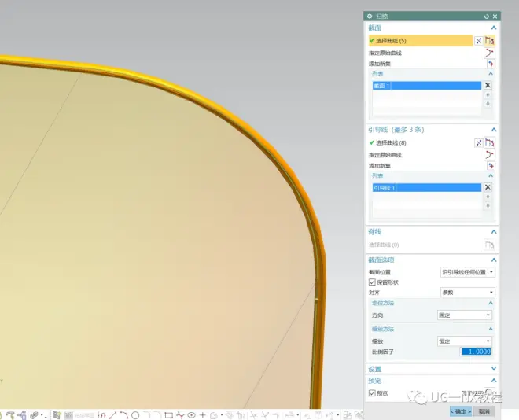Toggle the 预览 checkbox
Screen dimensions: 519x420
pos(373,393)
